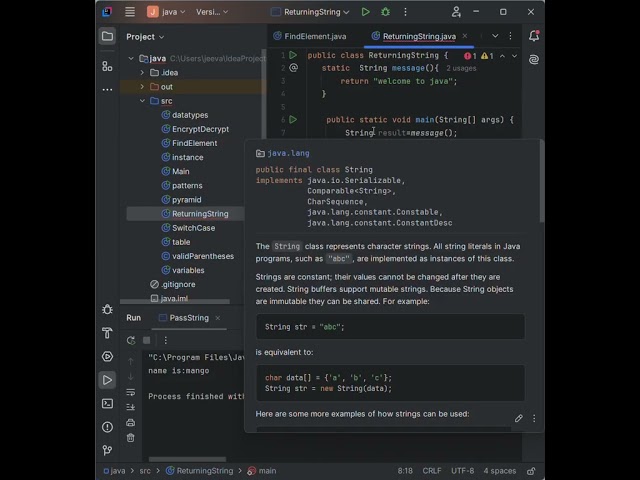
Task: Expand the out folder
Action: click(x=142, y=87)
